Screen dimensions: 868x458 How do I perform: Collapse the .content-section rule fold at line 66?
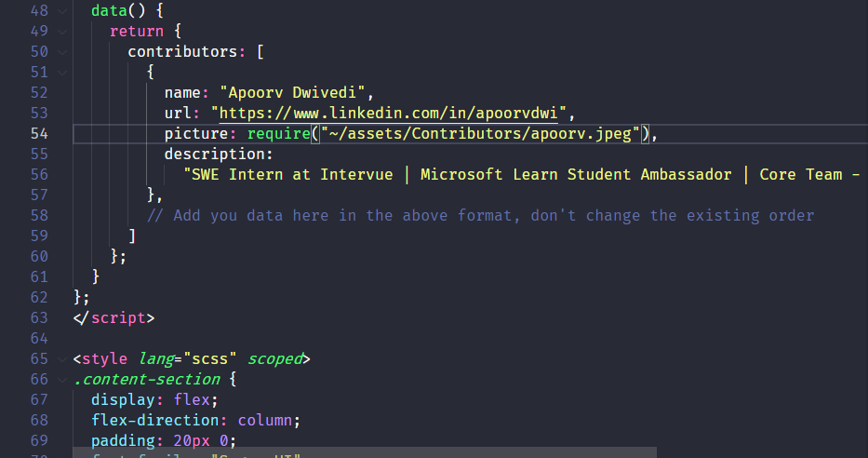click(62, 380)
